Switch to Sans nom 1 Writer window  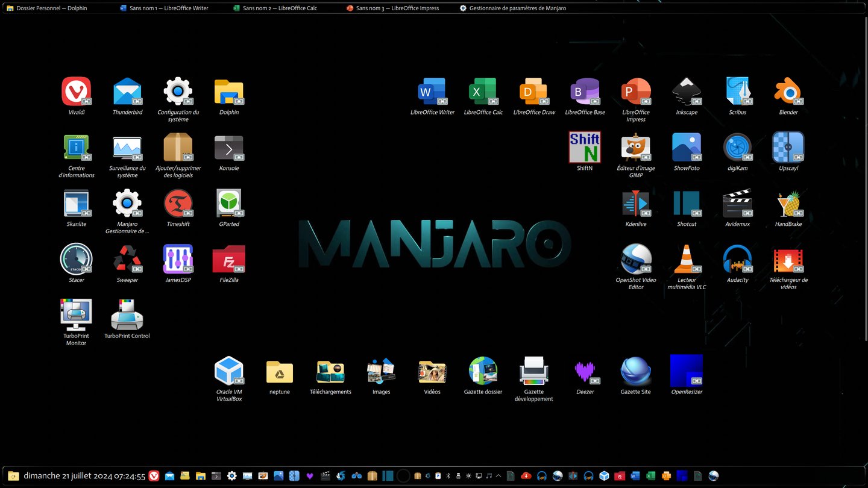(164, 8)
